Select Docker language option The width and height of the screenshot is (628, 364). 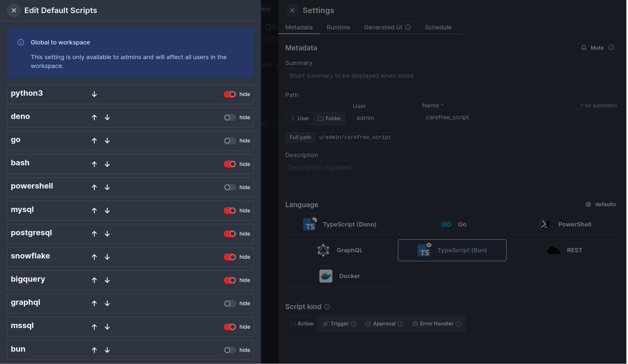[x=340, y=275]
